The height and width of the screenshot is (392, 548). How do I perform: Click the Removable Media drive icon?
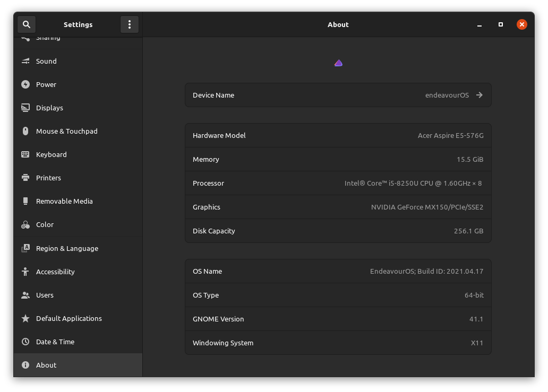coord(25,201)
